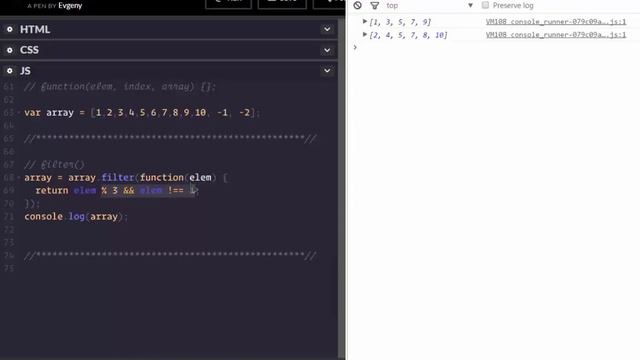Expand the CSS panel chevron menu
The height and width of the screenshot is (360, 640).
(327, 50)
